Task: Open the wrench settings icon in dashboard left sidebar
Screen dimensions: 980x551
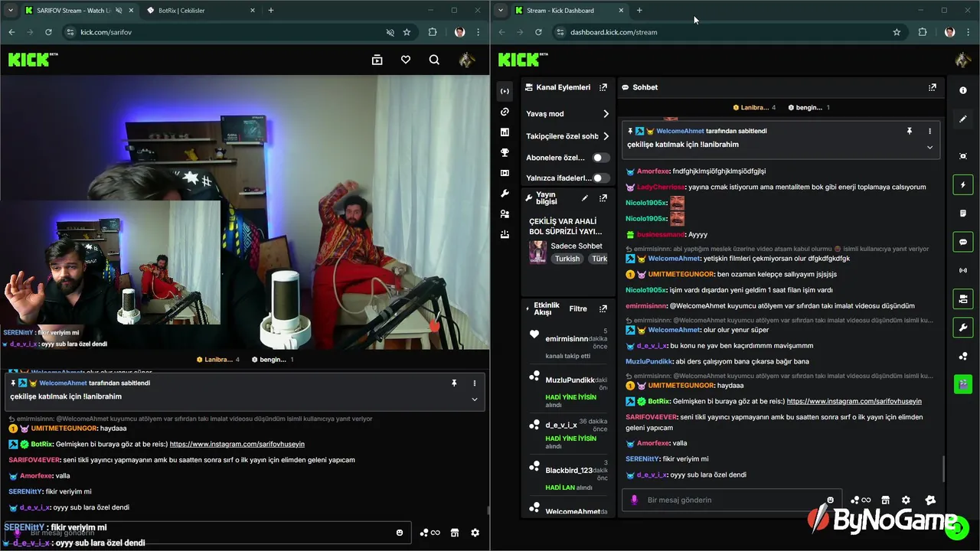Action: coord(505,194)
